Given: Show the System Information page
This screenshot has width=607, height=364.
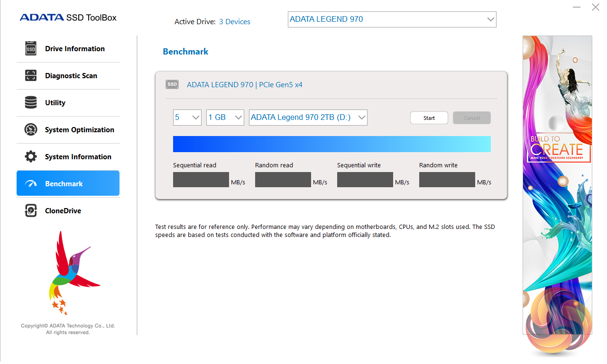Looking at the screenshot, I should (x=68, y=157).
